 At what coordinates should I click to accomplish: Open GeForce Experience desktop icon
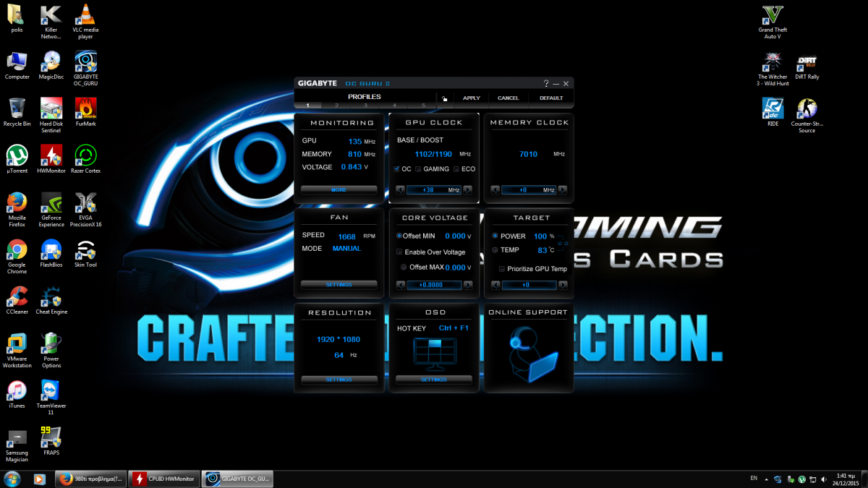[x=51, y=210]
